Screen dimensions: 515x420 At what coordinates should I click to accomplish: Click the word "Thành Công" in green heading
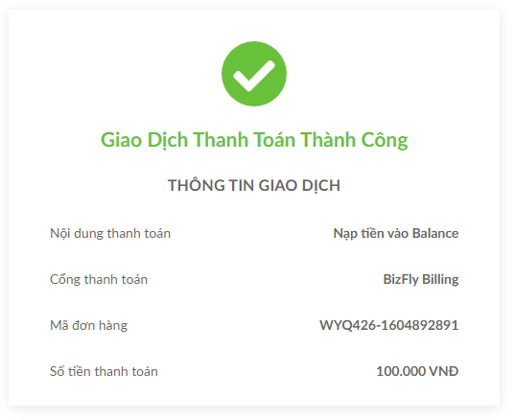tap(354, 140)
